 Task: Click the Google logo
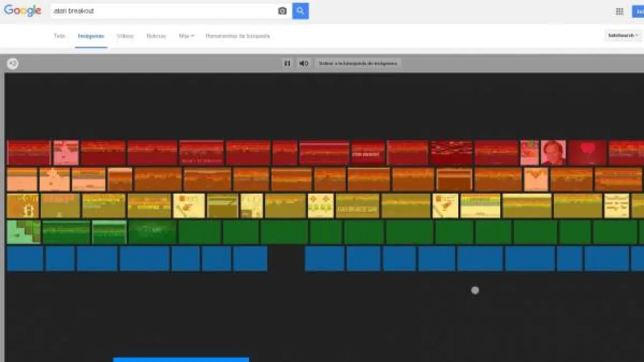coord(23,11)
